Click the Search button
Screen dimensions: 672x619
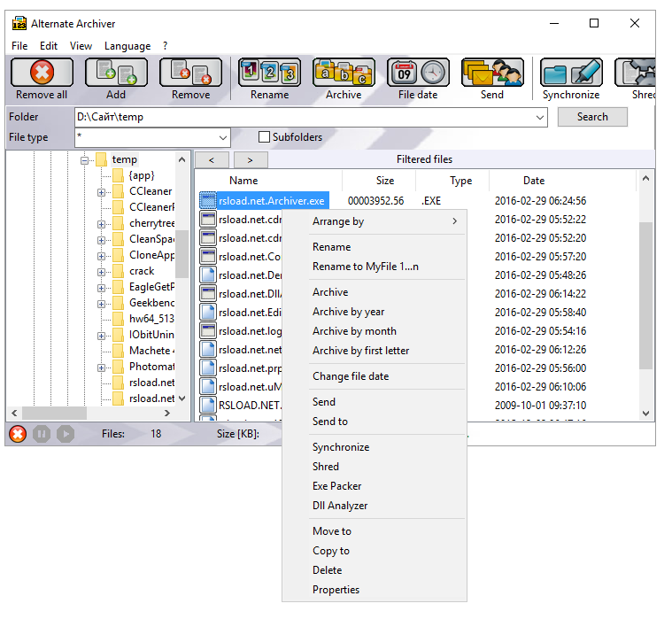point(592,117)
